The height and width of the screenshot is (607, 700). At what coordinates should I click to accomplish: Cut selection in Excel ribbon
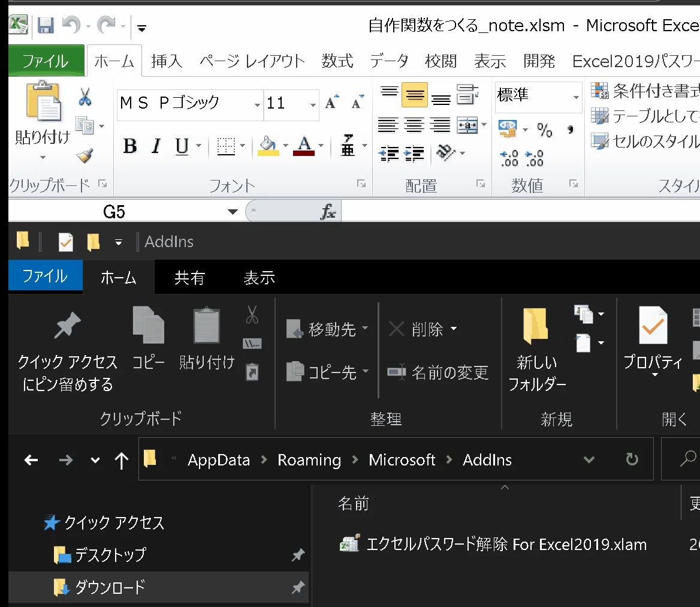[x=85, y=97]
